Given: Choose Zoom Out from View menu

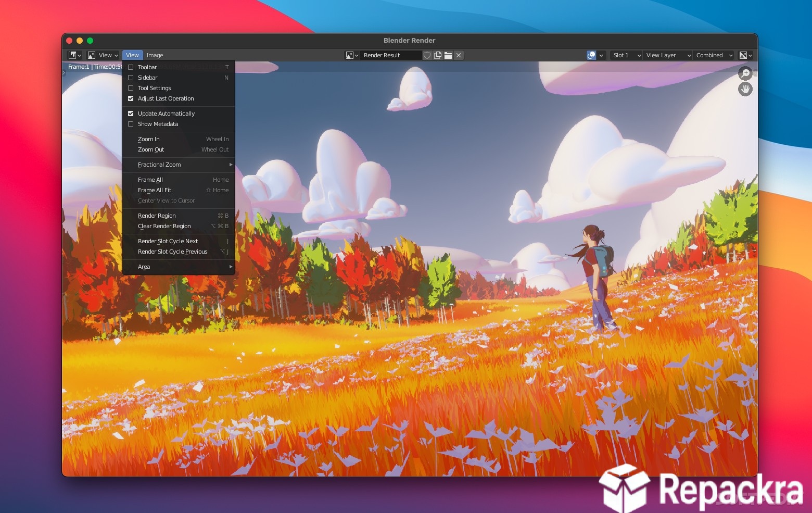Looking at the screenshot, I should [179, 149].
